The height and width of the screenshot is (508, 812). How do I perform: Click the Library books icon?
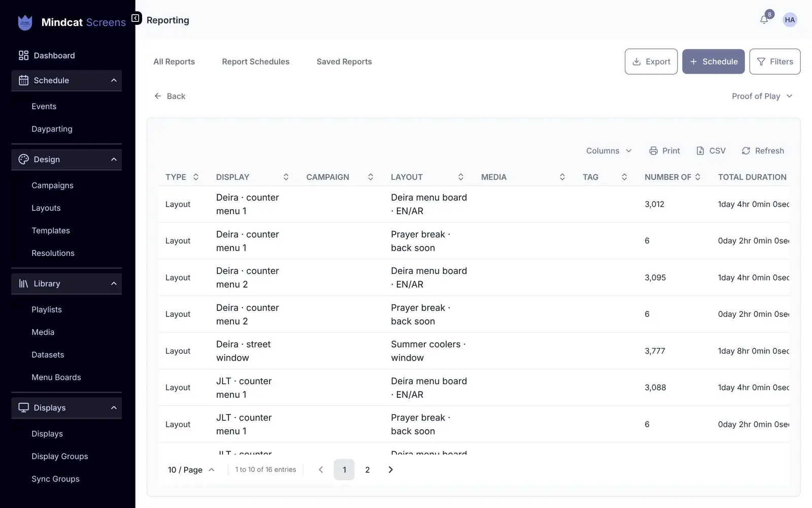tap(23, 283)
